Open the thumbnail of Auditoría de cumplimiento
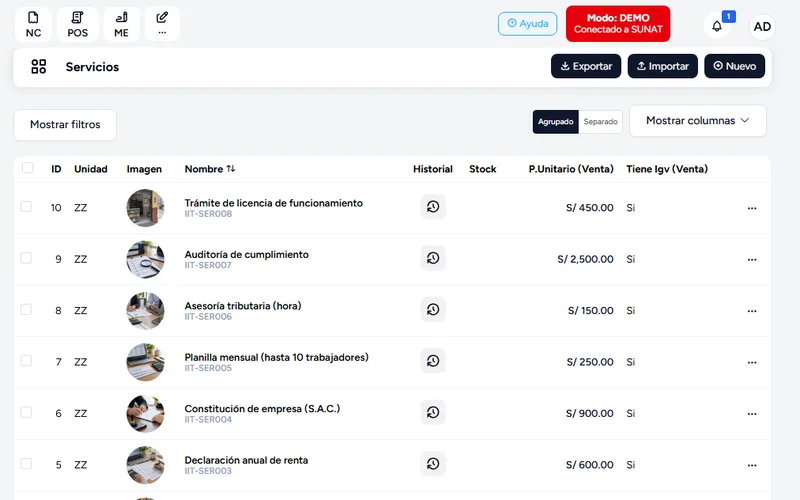800x500 pixels. [x=145, y=259]
